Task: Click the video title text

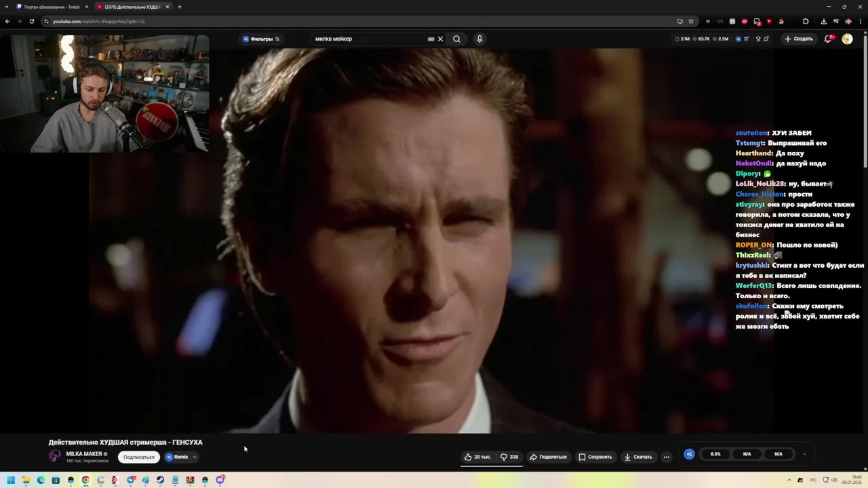Action: [x=125, y=442]
